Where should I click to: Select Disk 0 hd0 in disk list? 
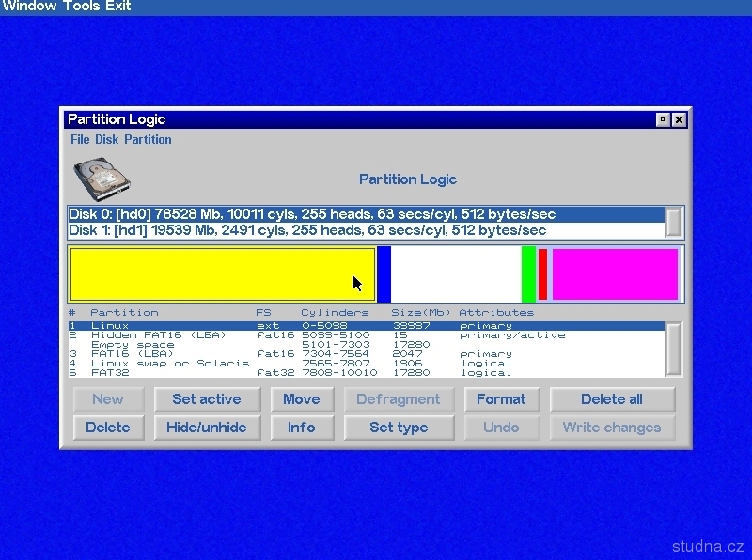pos(366,214)
